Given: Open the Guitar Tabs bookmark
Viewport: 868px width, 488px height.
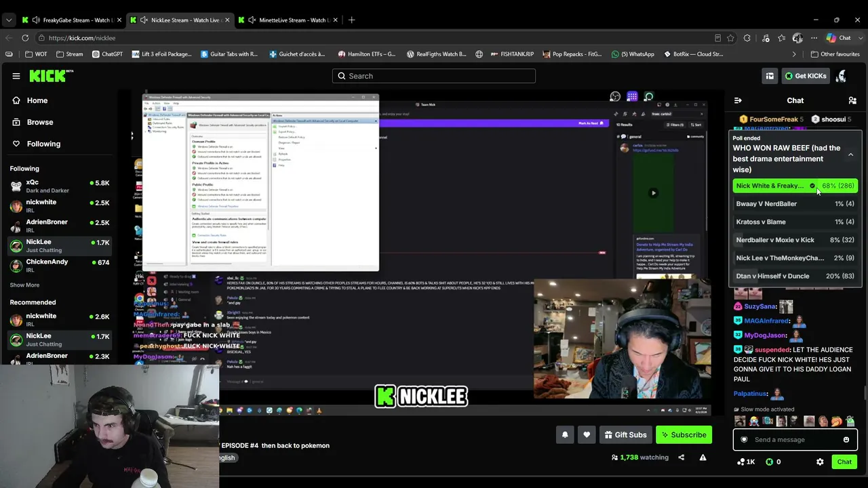Looking at the screenshot, I should tap(229, 54).
